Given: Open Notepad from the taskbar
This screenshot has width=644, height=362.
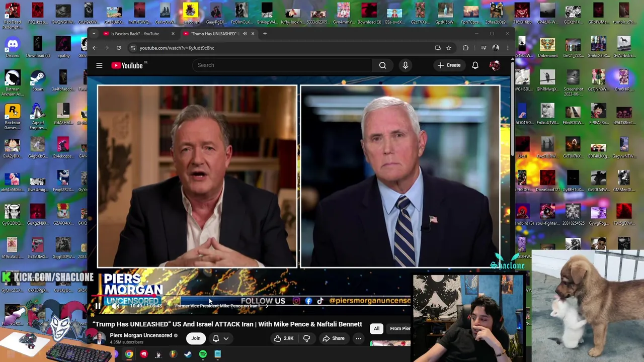Looking at the screenshot, I should pos(217,354).
